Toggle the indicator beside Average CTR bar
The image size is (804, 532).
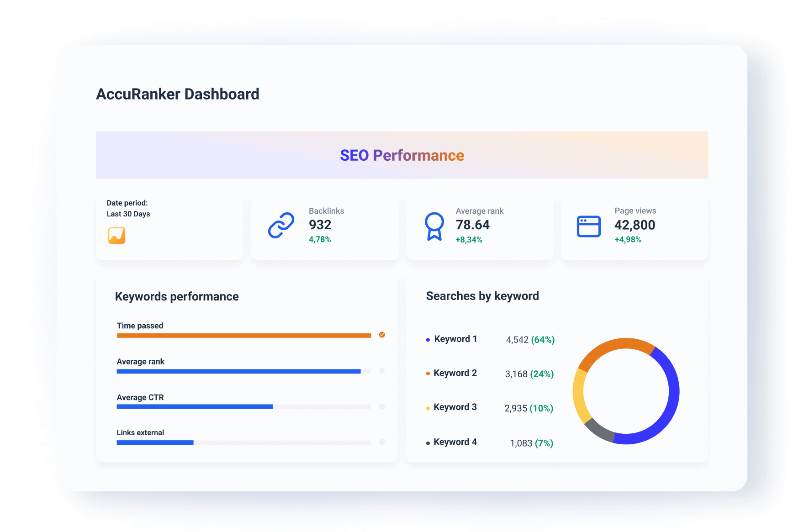382,406
